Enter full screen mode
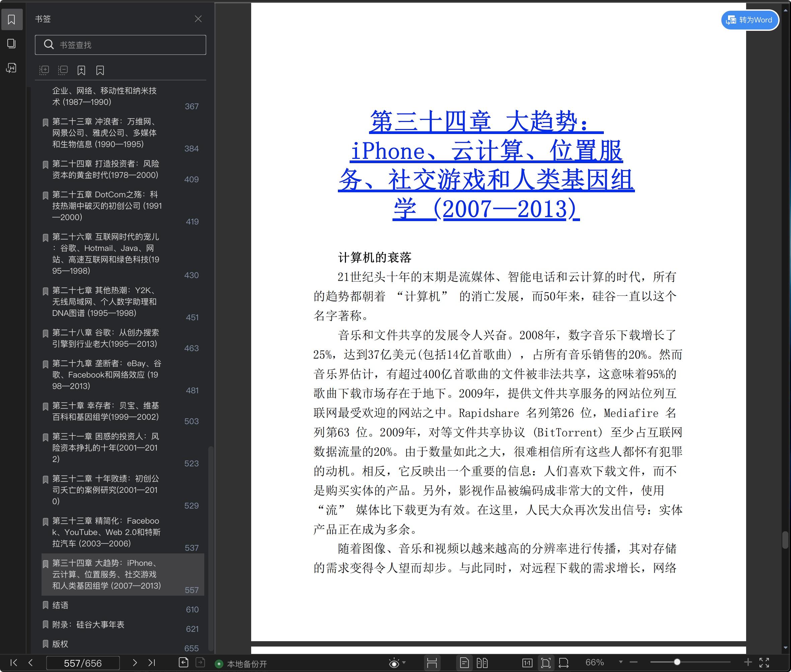791x672 pixels. coord(764,663)
